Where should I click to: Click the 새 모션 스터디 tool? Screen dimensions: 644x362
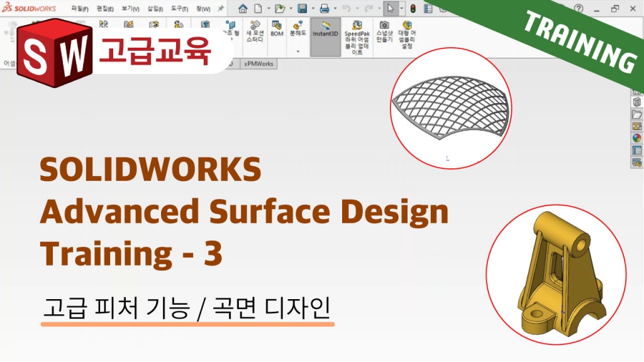click(x=255, y=31)
